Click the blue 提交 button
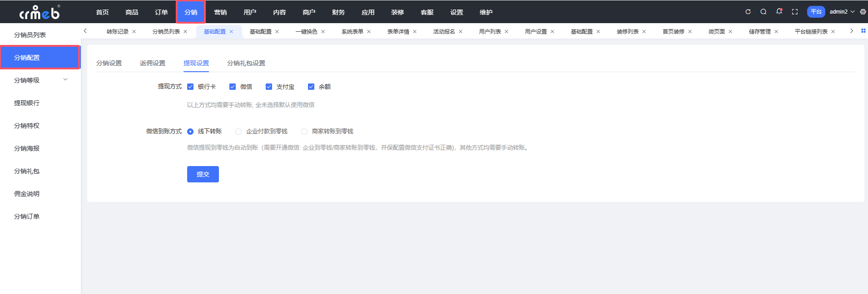The height and width of the screenshot is (294, 868). (x=203, y=174)
